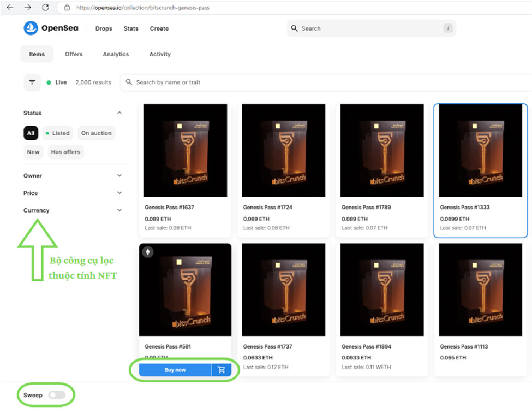
Task: Select the Listed status filter
Action: pyautogui.click(x=57, y=133)
